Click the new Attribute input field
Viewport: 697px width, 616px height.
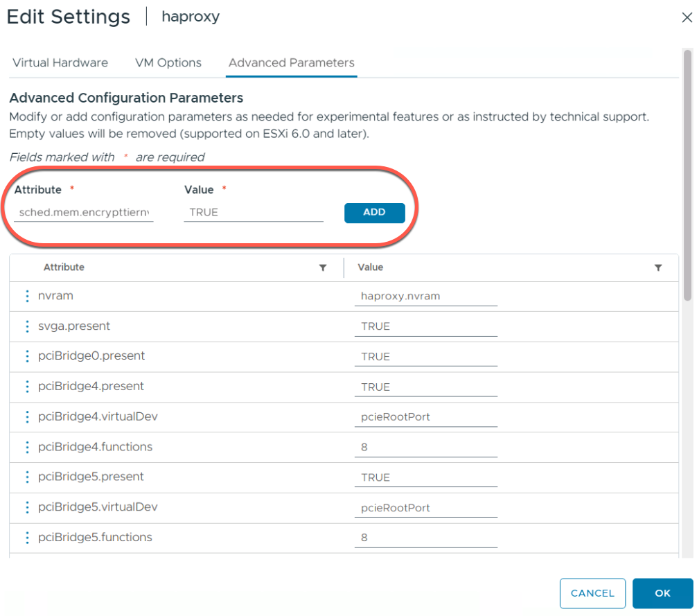pyautogui.click(x=84, y=213)
